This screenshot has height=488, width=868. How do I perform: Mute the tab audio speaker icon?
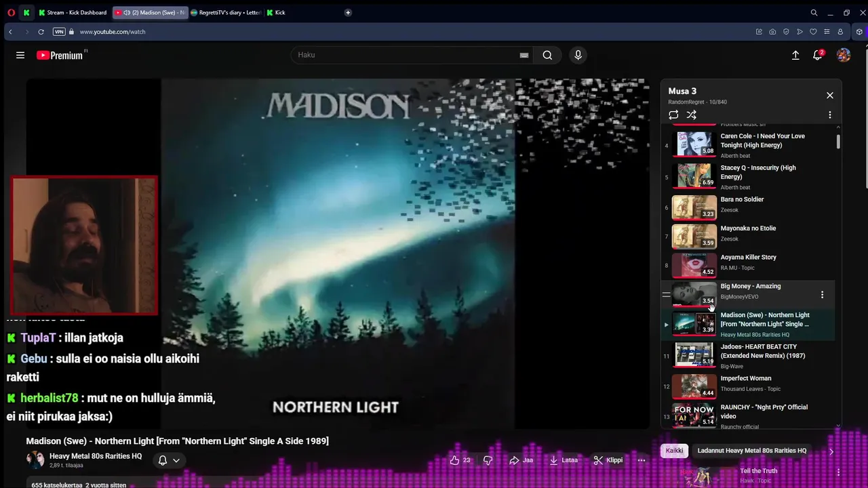pos(127,12)
